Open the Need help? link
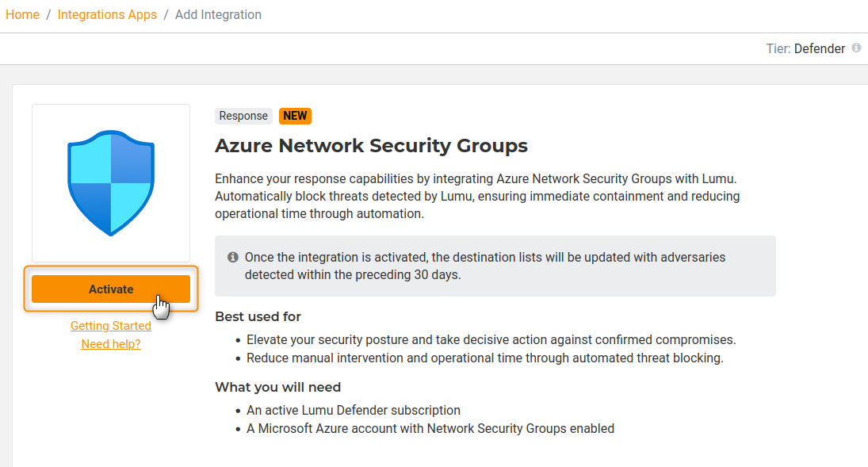The height and width of the screenshot is (467, 868). click(111, 344)
